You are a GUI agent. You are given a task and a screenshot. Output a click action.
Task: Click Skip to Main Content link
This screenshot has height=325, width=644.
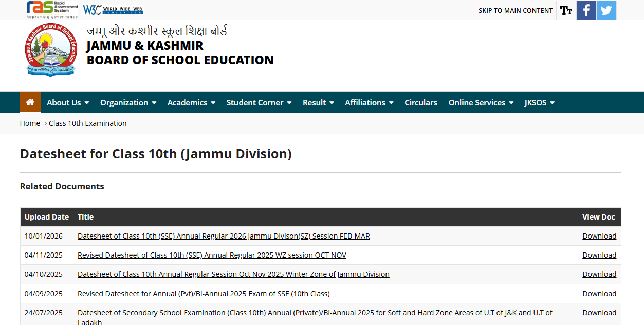click(x=516, y=10)
